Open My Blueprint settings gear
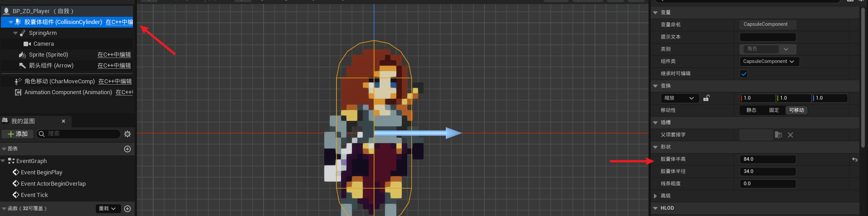This screenshot has width=868, height=216. click(127, 134)
